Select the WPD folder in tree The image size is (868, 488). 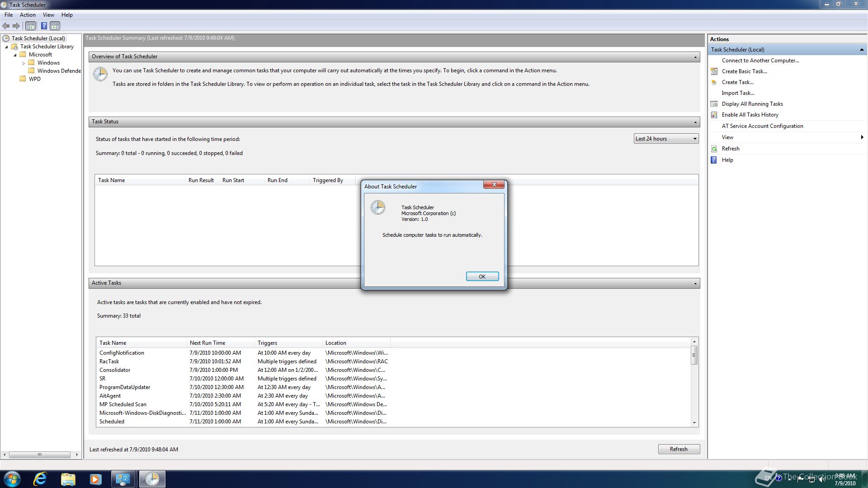pos(34,79)
